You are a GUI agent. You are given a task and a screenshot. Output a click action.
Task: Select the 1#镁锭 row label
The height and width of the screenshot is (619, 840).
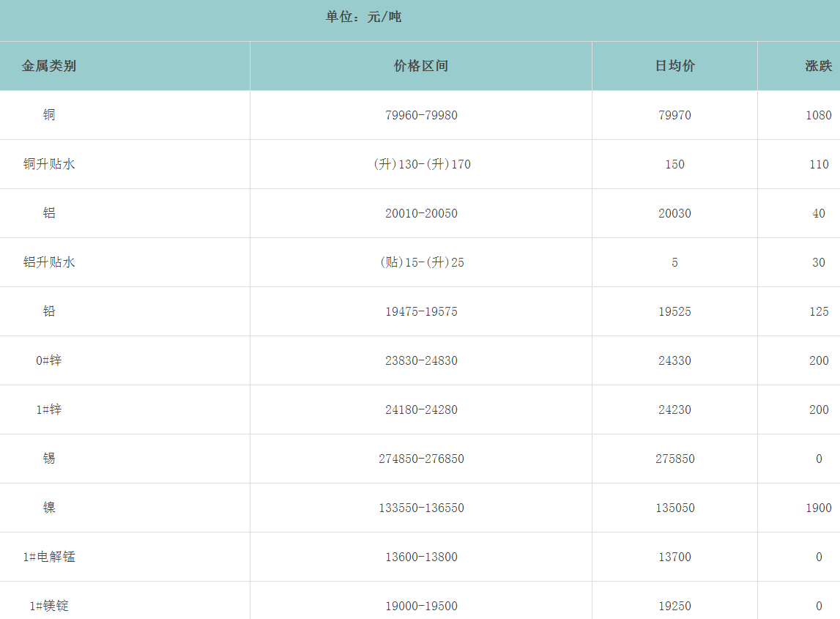pyautogui.click(x=49, y=606)
